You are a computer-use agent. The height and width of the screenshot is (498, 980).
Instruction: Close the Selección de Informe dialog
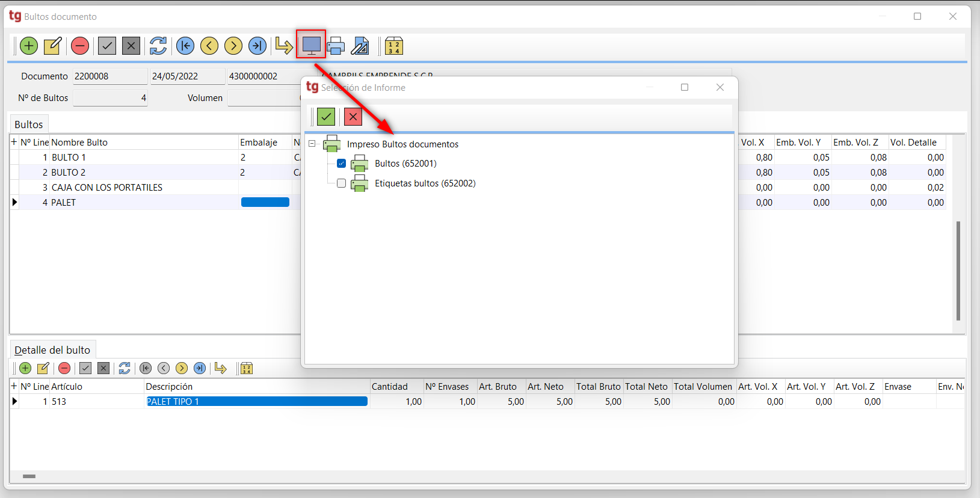[720, 87]
